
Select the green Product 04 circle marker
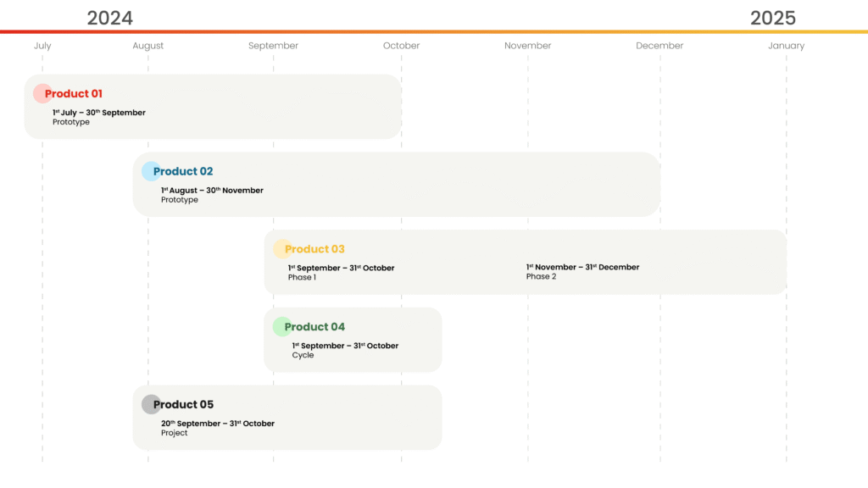click(x=281, y=327)
